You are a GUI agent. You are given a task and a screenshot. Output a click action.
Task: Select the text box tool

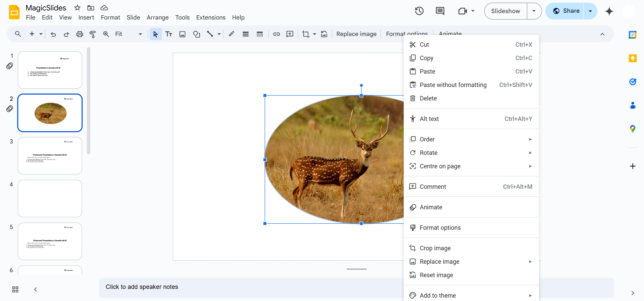169,34
